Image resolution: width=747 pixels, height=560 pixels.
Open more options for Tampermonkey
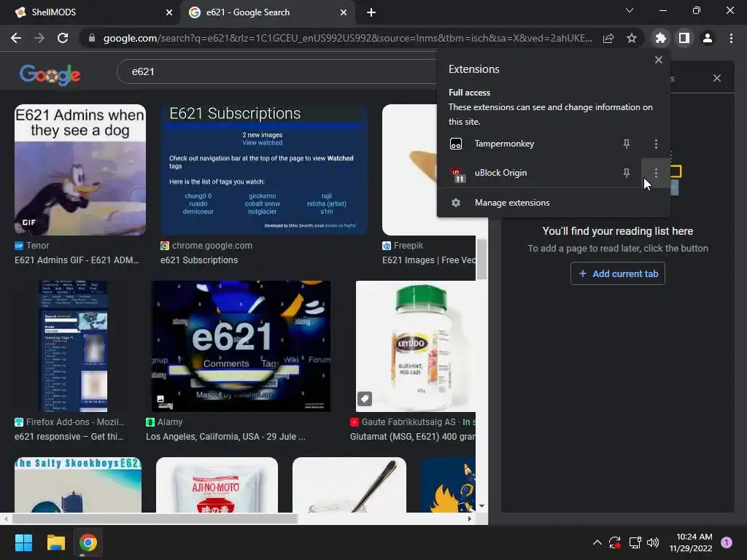(656, 144)
